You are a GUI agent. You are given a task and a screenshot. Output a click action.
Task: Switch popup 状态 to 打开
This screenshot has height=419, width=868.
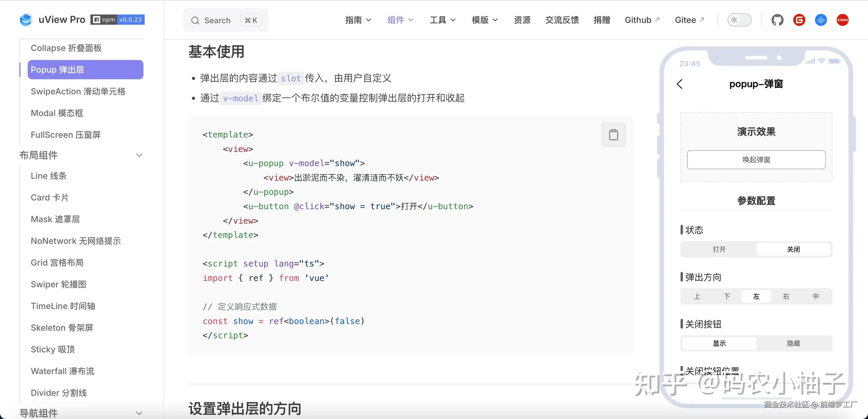[x=719, y=249]
